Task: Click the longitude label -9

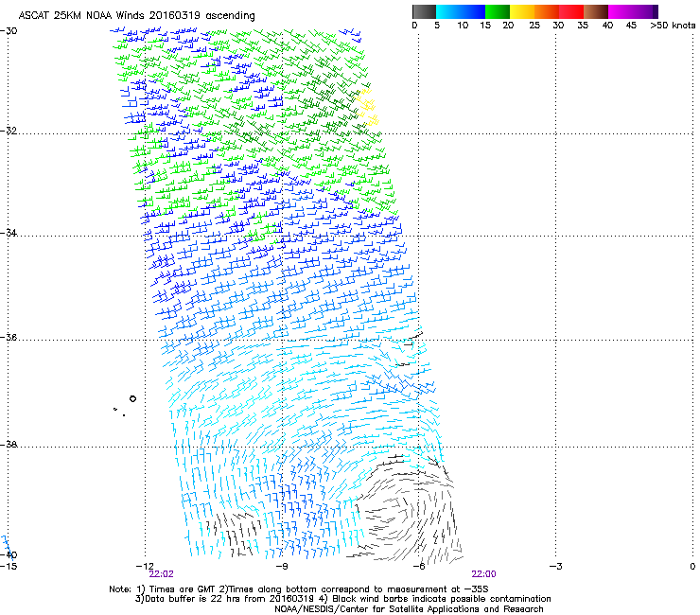Action: click(x=282, y=567)
